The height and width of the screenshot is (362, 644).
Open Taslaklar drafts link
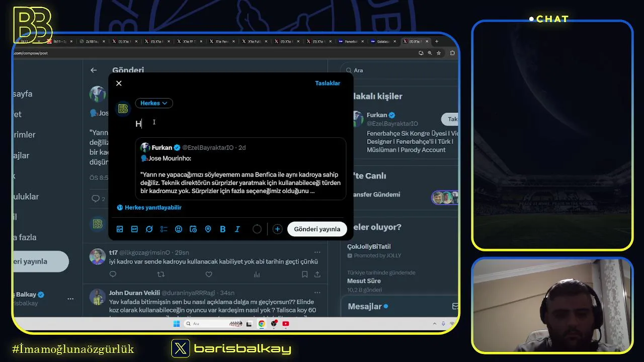[328, 83]
